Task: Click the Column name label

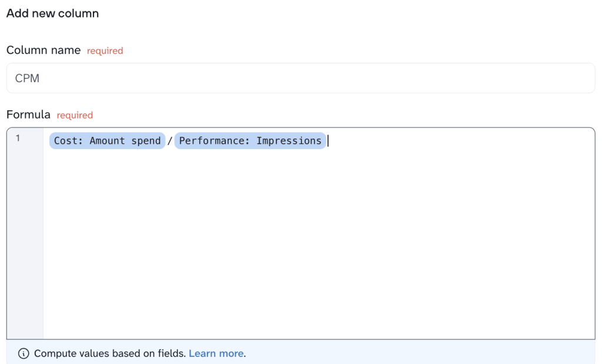Action: (44, 50)
